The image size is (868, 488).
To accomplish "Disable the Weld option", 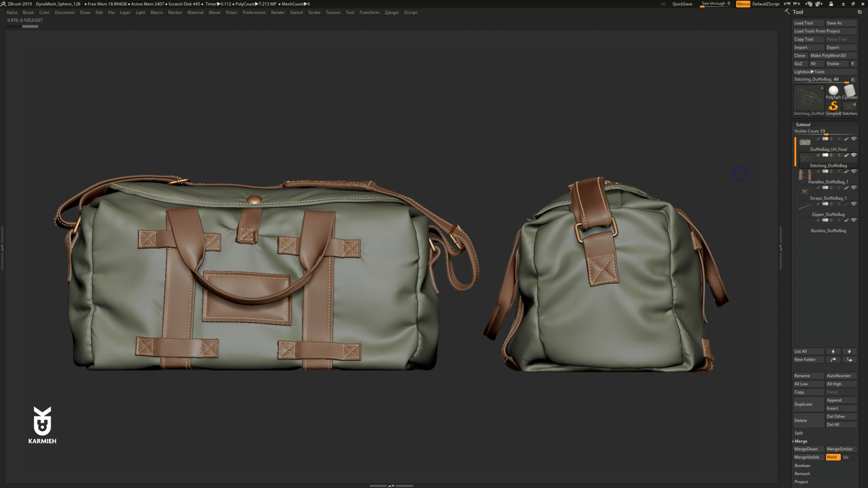I will click(x=833, y=457).
